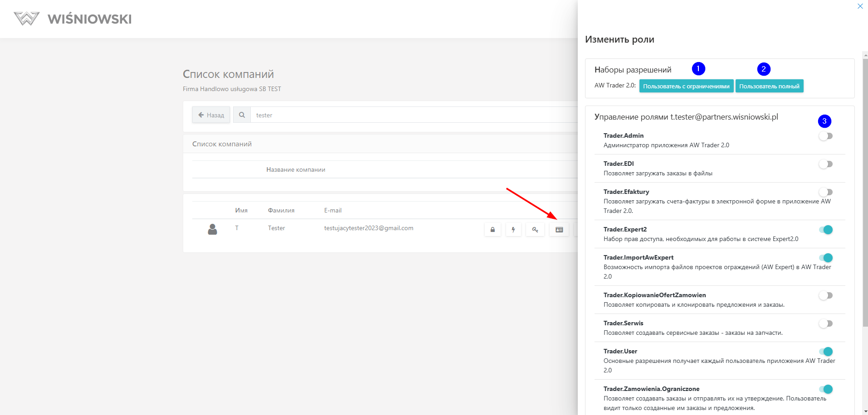Apply Пользователь с ограничениями permission set

(x=686, y=86)
